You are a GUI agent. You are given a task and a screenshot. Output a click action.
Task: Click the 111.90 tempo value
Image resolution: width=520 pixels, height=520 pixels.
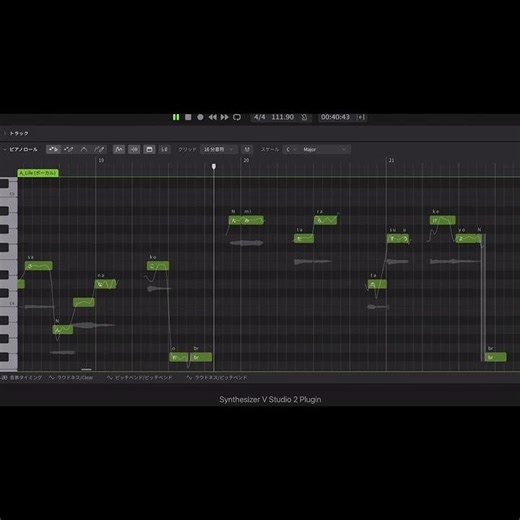coord(282,117)
